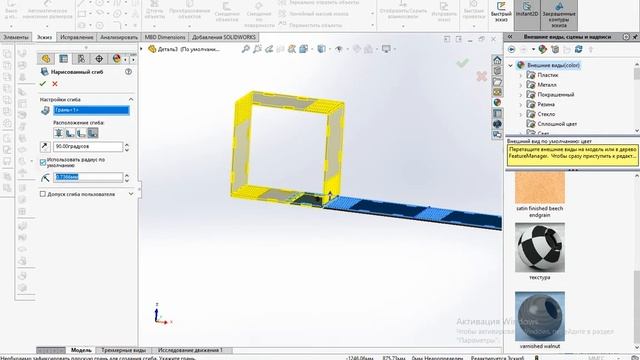Open the ConfigurationManager tab icon
This screenshot has height=360, width=640.
point(81,59)
